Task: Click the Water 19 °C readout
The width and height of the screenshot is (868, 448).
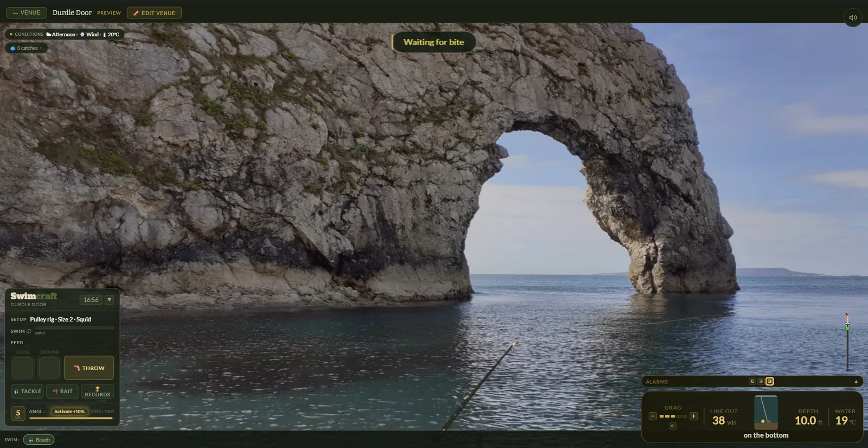Action: 845,417
